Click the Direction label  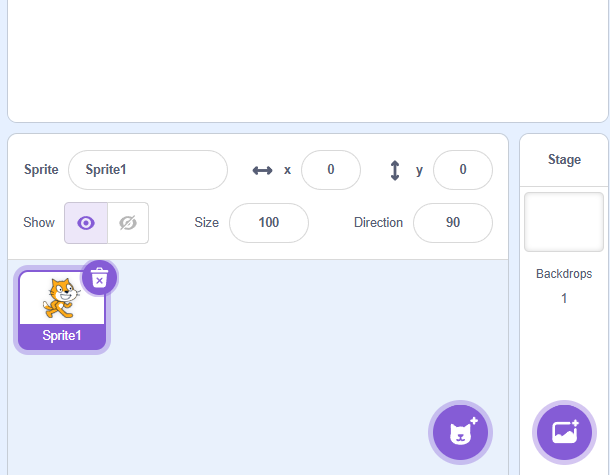pyautogui.click(x=378, y=223)
